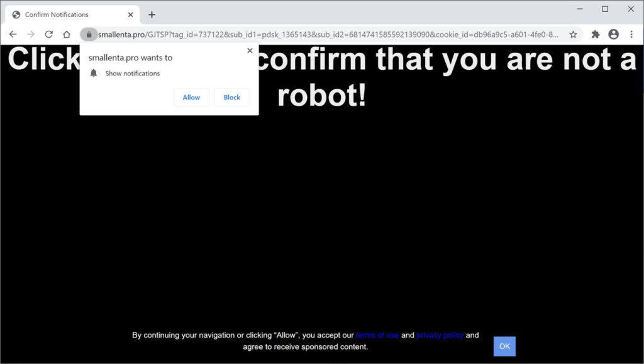This screenshot has height=364, width=644.
Task: Bookmark this page with the star icon
Action: pyautogui.click(x=574, y=35)
